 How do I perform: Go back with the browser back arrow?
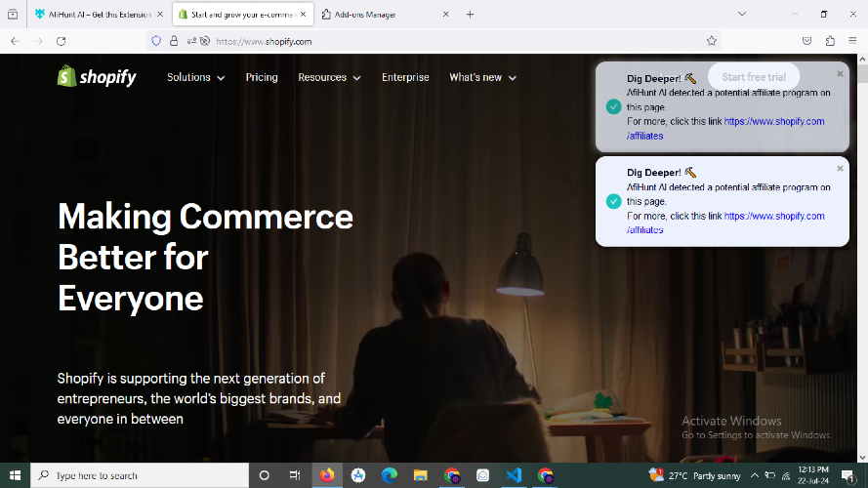15,41
